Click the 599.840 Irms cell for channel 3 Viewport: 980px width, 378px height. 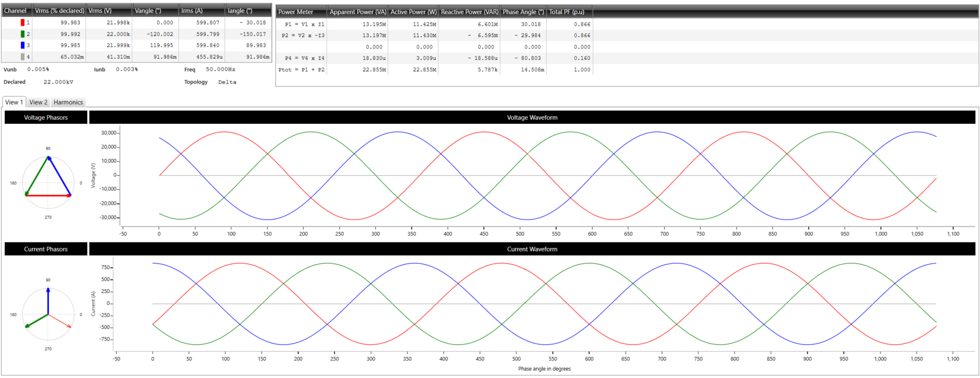pyautogui.click(x=202, y=45)
